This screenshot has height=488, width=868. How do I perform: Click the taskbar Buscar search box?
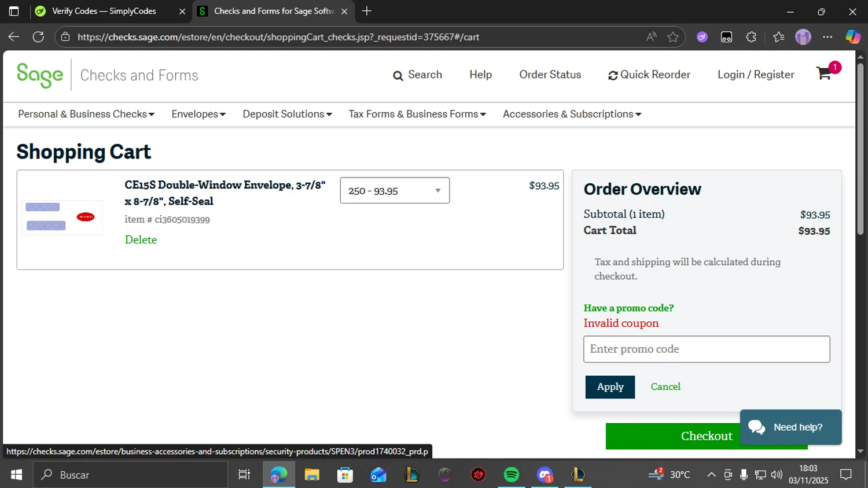[x=130, y=475]
